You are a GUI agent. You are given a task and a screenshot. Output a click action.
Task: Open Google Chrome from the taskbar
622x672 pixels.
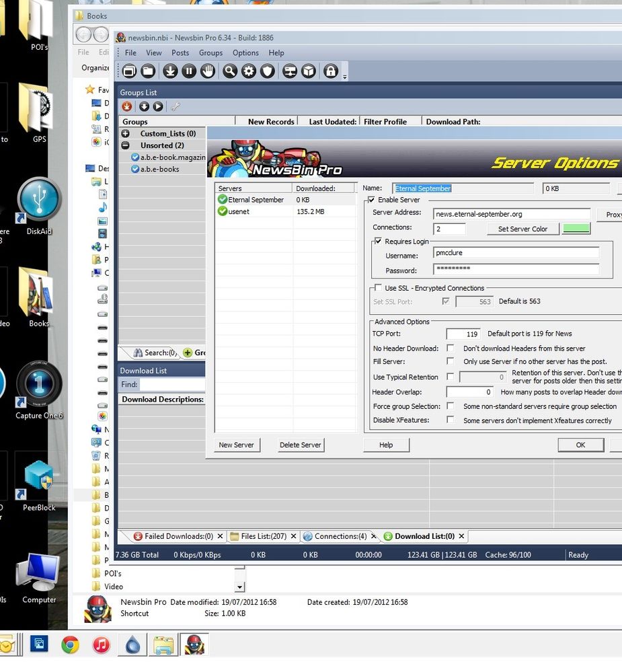click(70, 644)
